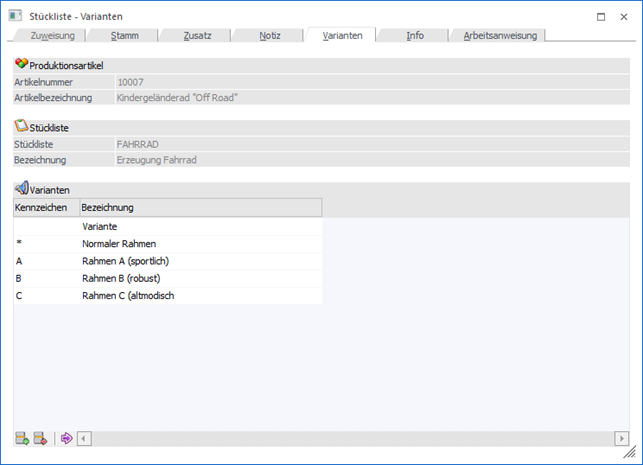Click the add variant row icon

click(22, 438)
